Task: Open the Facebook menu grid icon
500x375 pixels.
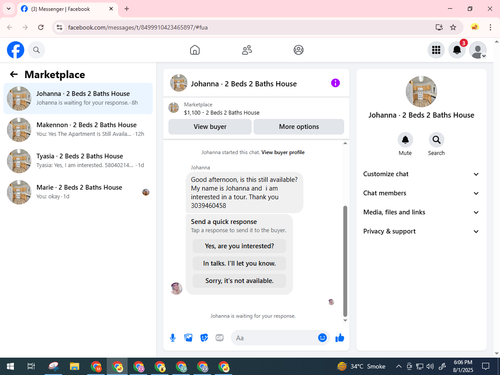Action: pos(436,50)
